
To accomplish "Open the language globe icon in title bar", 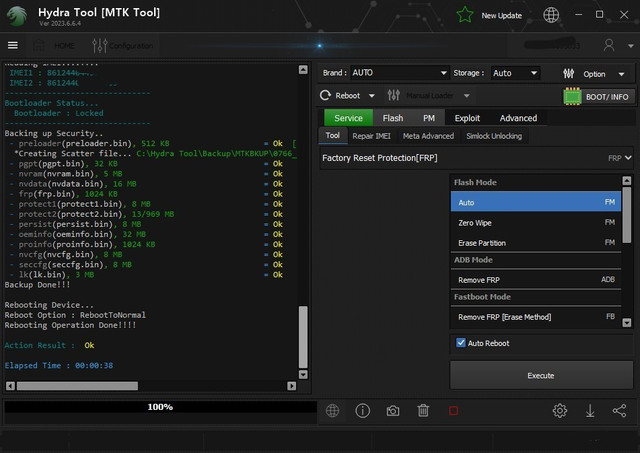I will pos(551,16).
